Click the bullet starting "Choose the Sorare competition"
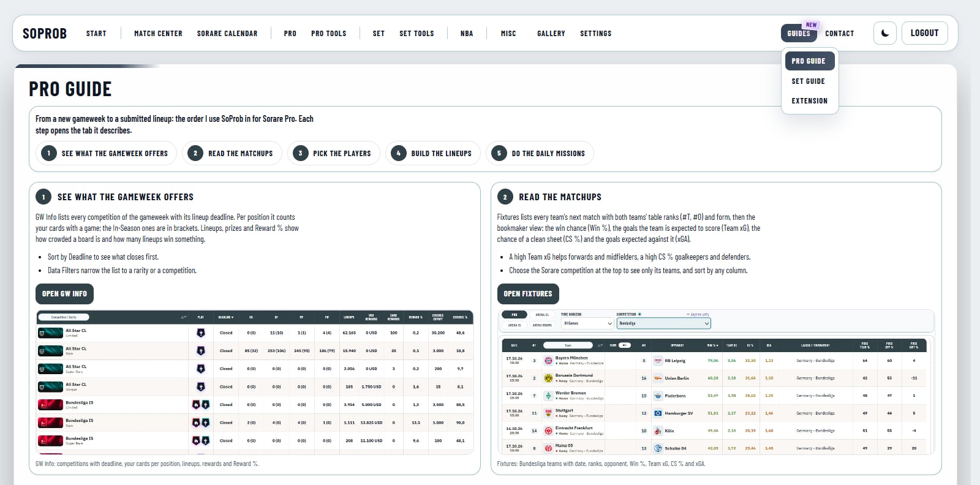This screenshot has height=485, width=980. [628, 270]
